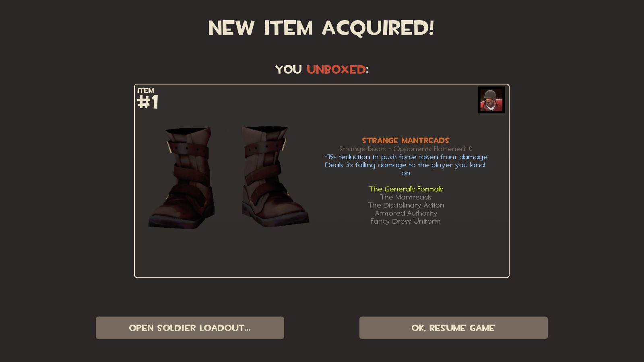
Task: Click the You Unboxed subtitle text
Action: tap(322, 70)
